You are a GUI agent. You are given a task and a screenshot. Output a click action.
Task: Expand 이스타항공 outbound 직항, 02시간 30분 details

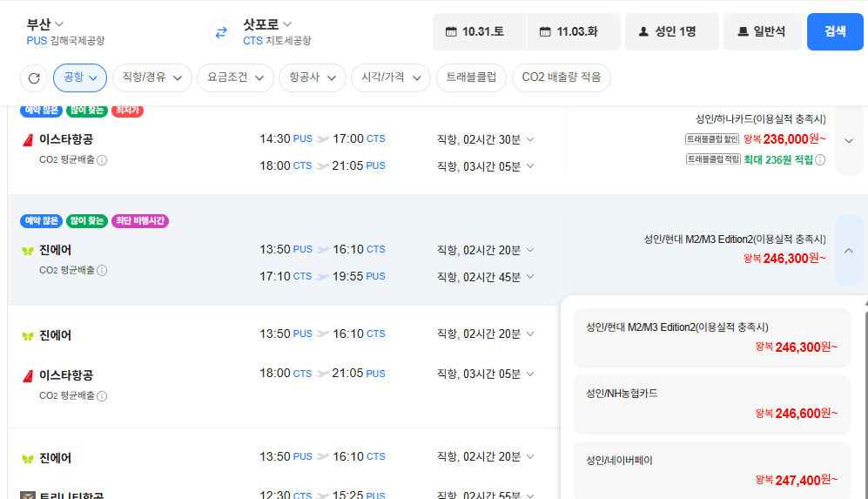click(530, 139)
